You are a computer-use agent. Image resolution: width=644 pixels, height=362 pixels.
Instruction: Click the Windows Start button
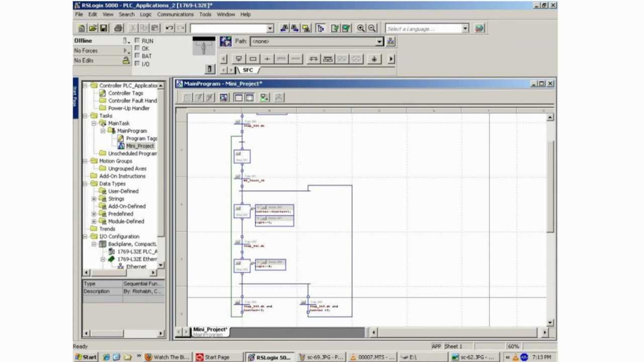(x=86, y=357)
